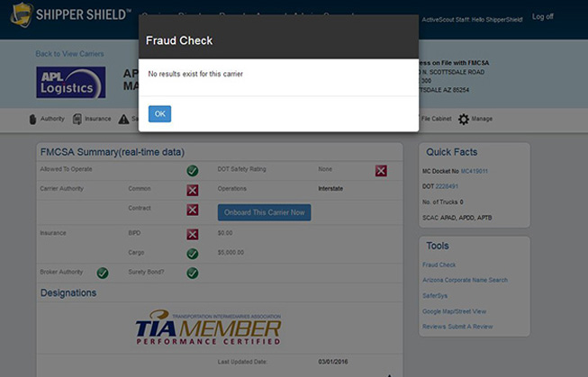
Task: Open the Insurance tab label
Action: coord(97,119)
